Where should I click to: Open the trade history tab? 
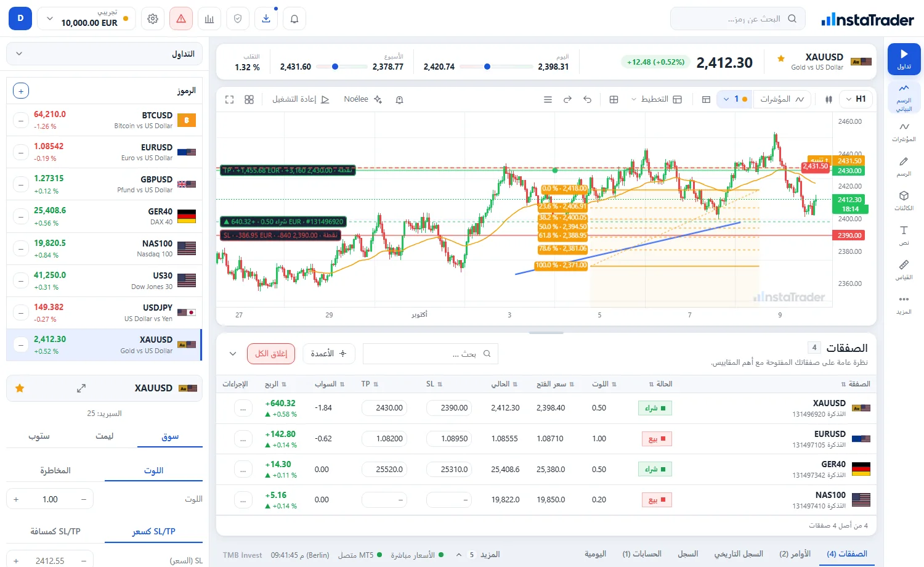pos(739,554)
